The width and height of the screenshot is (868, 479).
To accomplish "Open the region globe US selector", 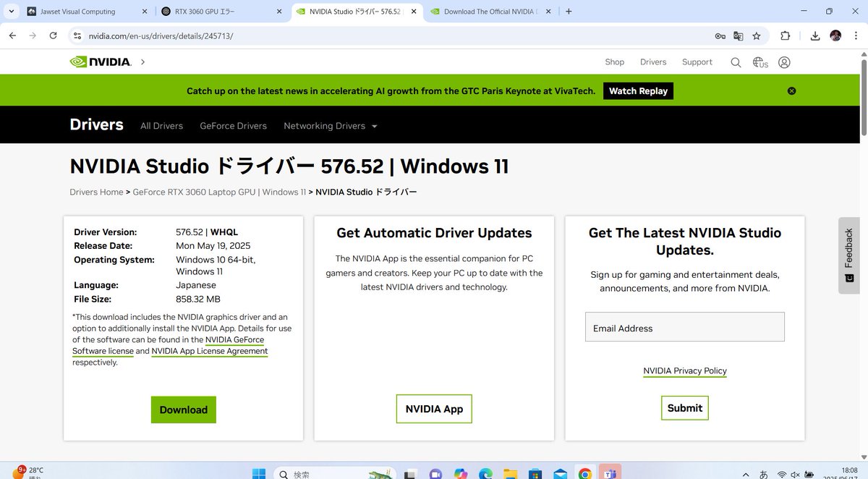I will click(760, 62).
